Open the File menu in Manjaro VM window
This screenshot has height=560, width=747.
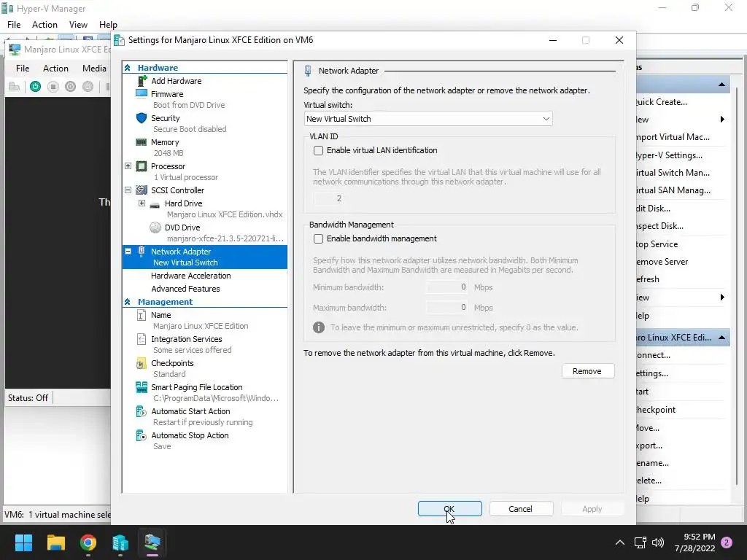tap(23, 69)
